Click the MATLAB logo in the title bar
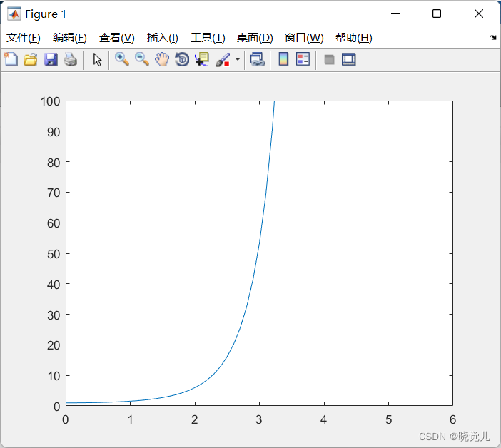Image resolution: width=501 pixels, height=448 pixels. (x=14, y=14)
